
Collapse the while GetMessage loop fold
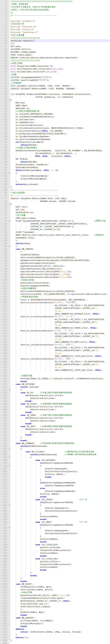pyautogui.click(x=10, y=173)
